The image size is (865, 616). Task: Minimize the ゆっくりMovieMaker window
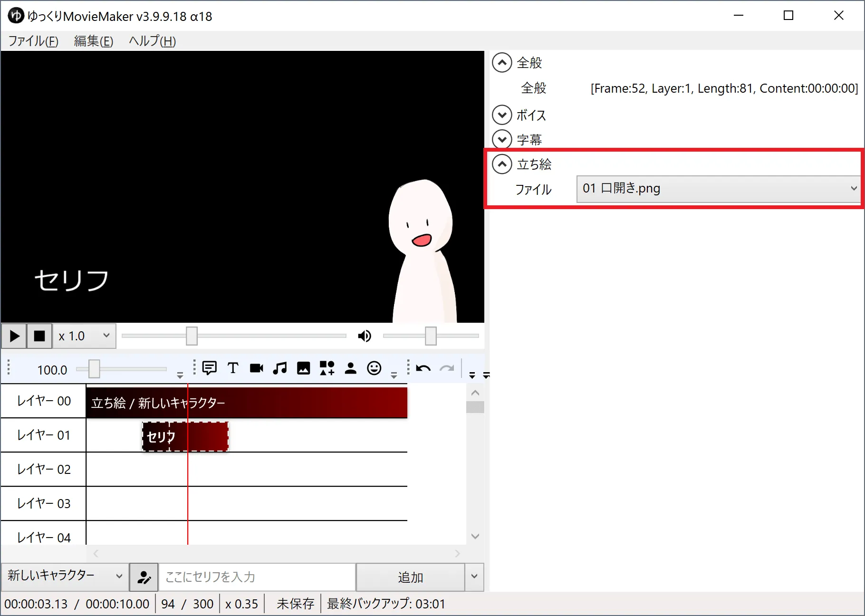[738, 16]
